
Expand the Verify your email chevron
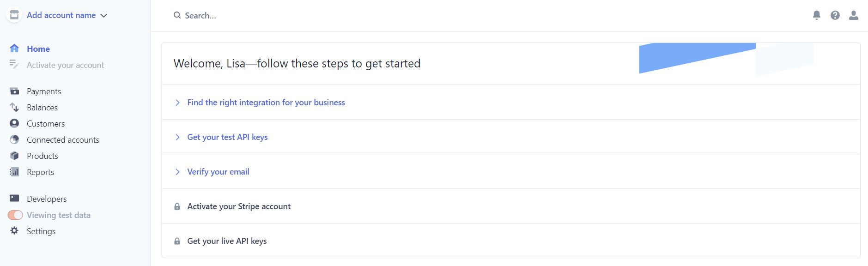tap(177, 172)
